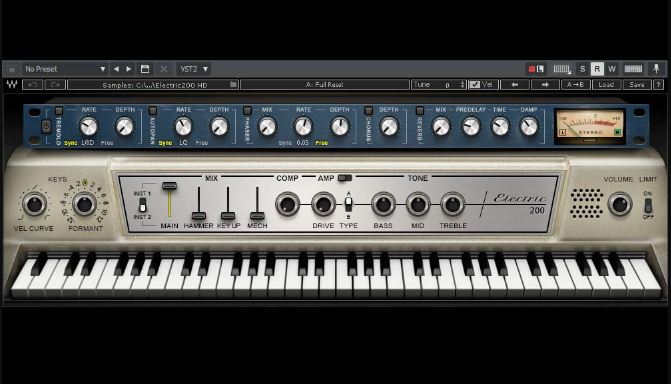Image resolution: width=671 pixels, height=384 pixels.
Task: Open the No Preset dropdown
Action: pyautogui.click(x=65, y=69)
